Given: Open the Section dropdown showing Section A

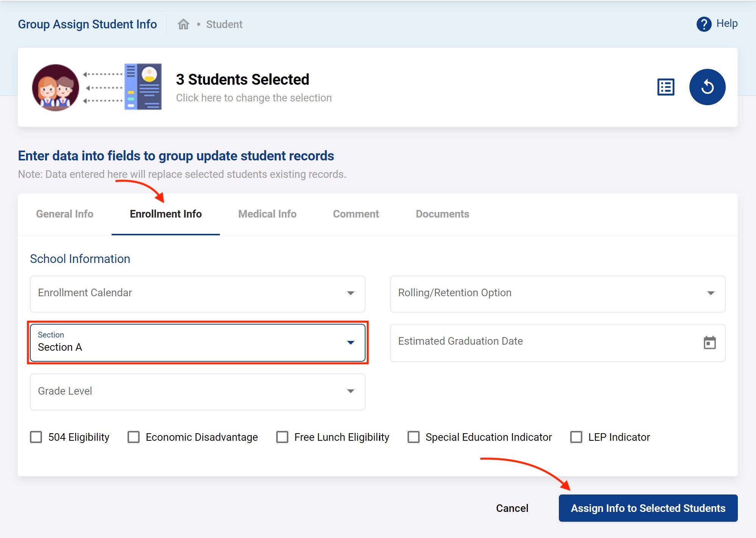Looking at the screenshot, I should tap(198, 342).
